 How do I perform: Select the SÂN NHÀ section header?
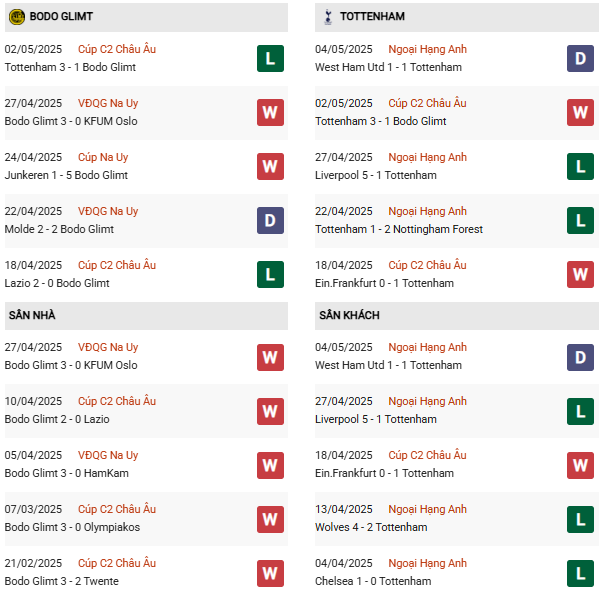pos(32,315)
